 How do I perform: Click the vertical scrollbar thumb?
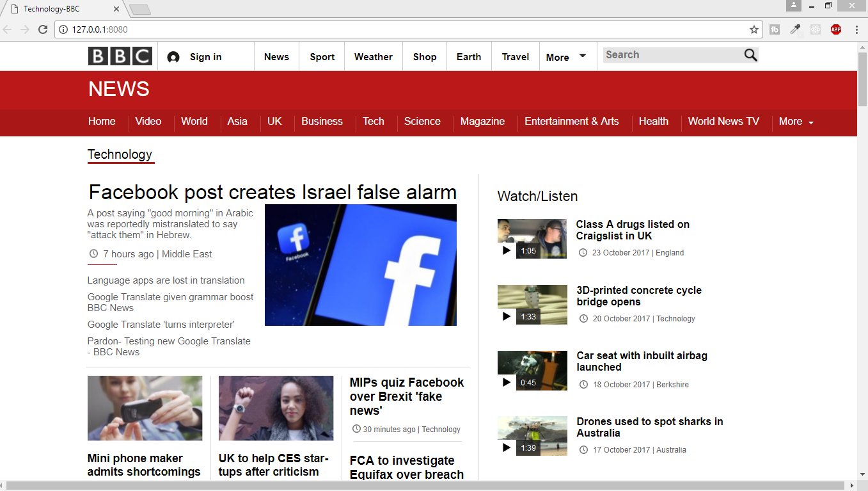862,78
